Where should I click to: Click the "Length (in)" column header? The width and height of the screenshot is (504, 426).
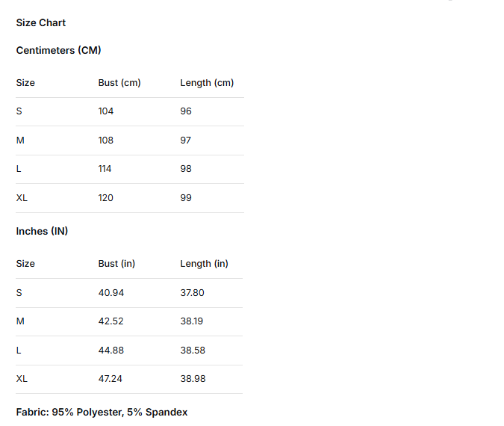[x=204, y=264]
